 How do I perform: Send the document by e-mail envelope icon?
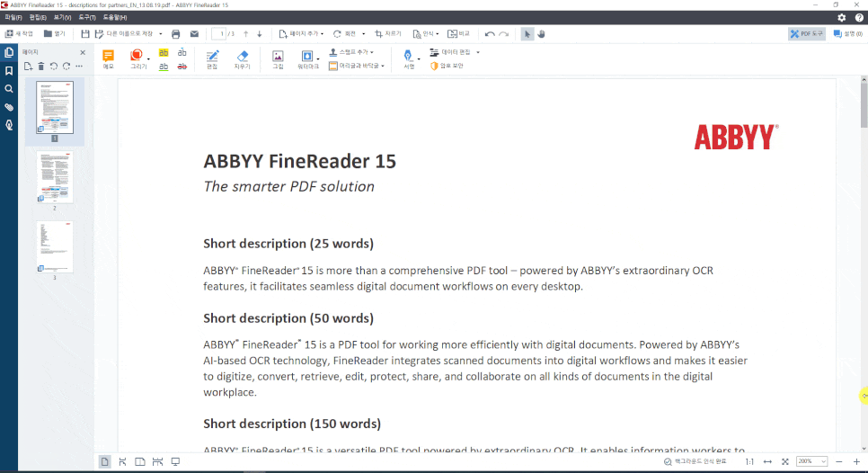194,34
